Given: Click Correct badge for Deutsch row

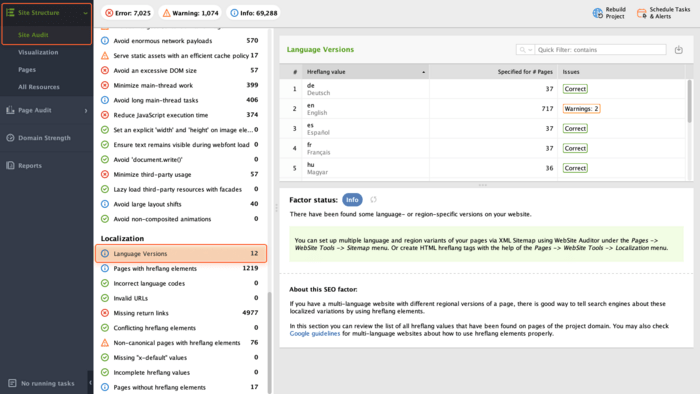Looking at the screenshot, I should 575,89.
